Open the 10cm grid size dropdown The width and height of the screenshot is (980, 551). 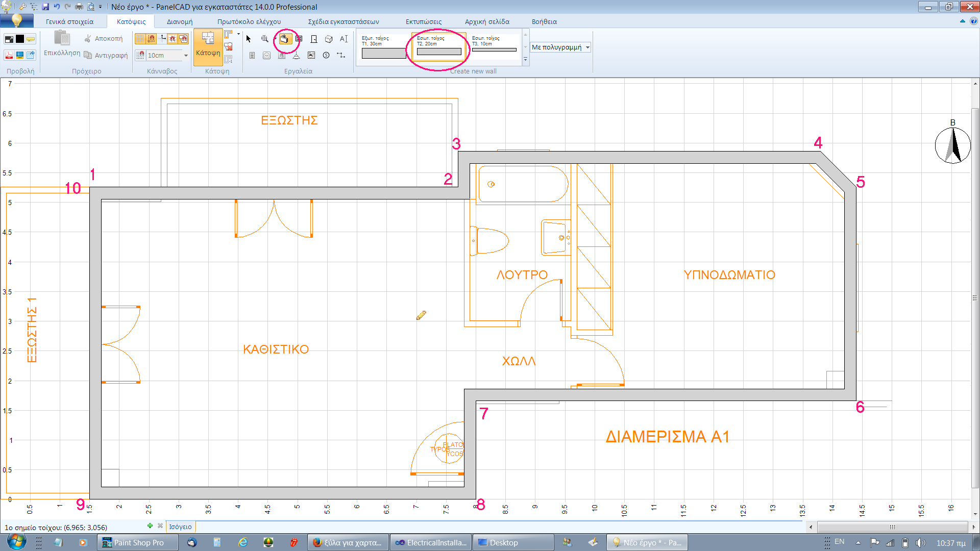point(186,55)
